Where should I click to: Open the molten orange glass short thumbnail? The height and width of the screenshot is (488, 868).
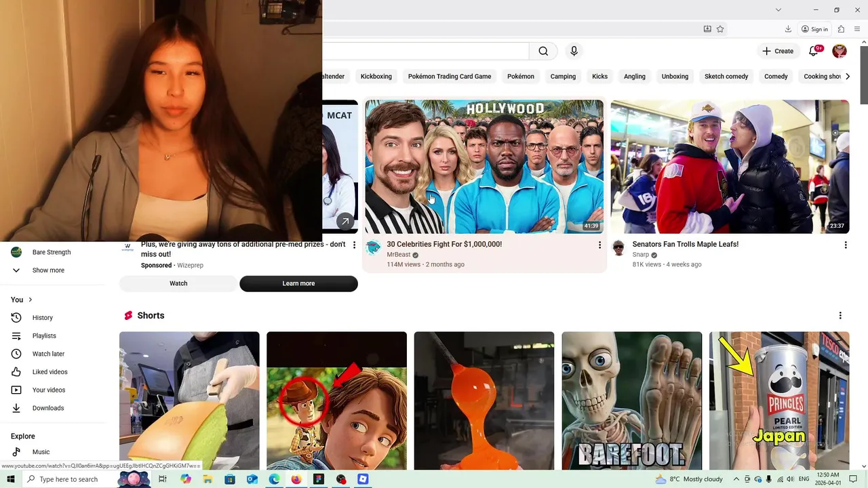[x=484, y=401]
